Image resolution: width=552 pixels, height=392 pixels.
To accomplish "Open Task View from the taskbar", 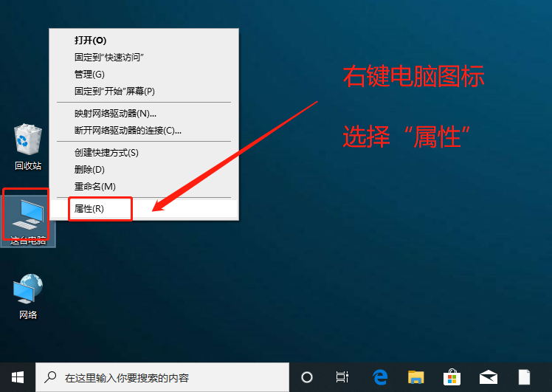I will pyautogui.click(x=342, y=377).
